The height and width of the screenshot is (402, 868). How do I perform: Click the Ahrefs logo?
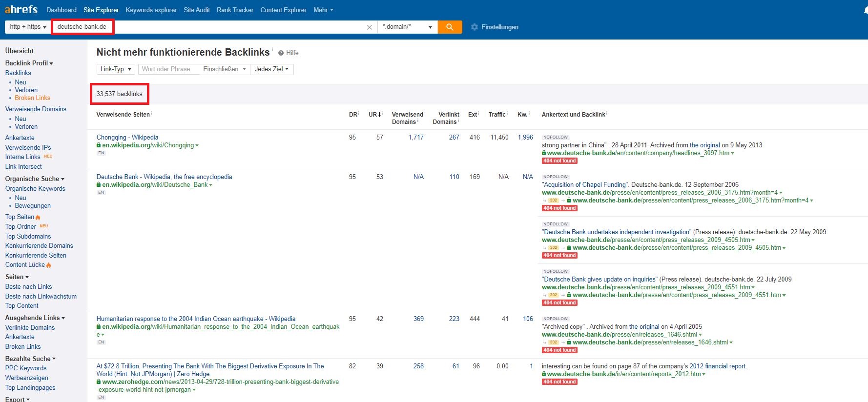pyautogui.click(x=21, y=9)
